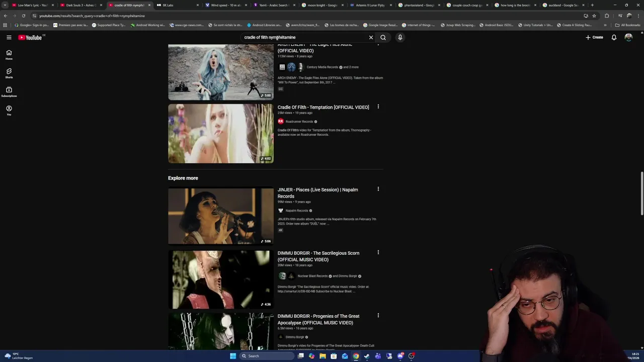Switch to the Artemis II Lunar Flyby tab

coord(370,5)
